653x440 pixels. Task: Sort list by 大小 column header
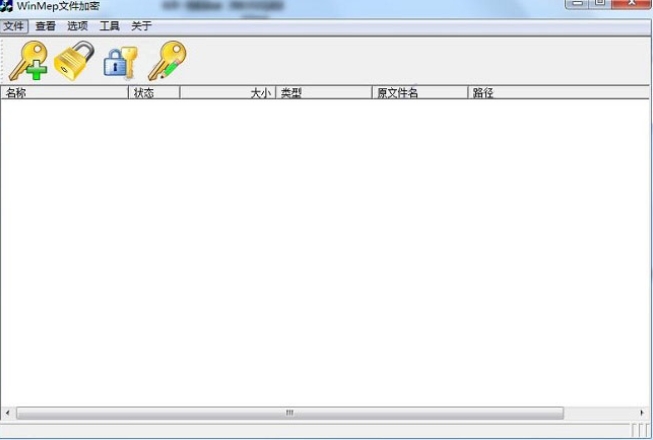coord(228,93)
